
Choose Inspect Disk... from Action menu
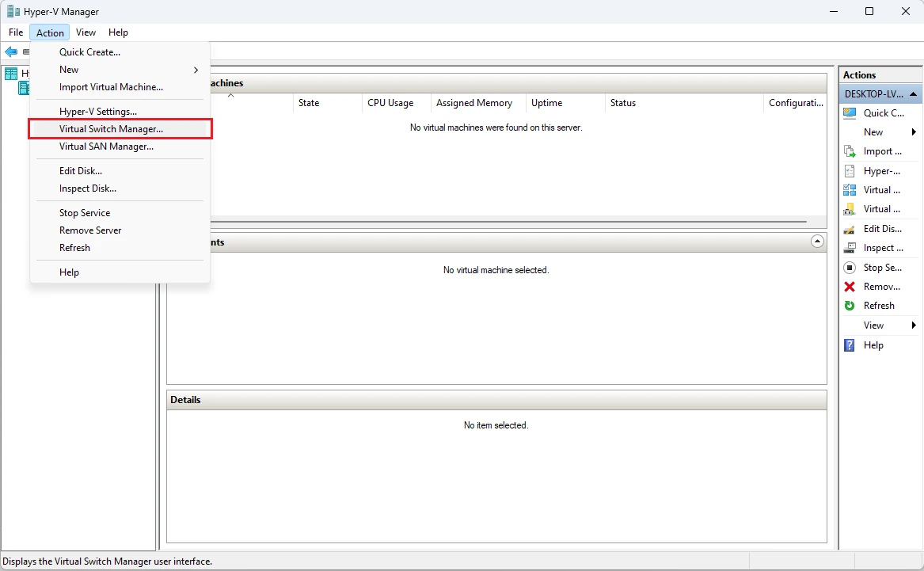[x=120, y=188]
